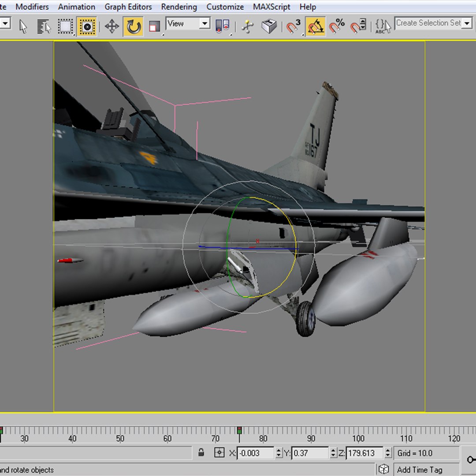Open Edit Named Selection Sets
Image resolution: width=476 pixels, height=476 pixels.
click(383, 26)
